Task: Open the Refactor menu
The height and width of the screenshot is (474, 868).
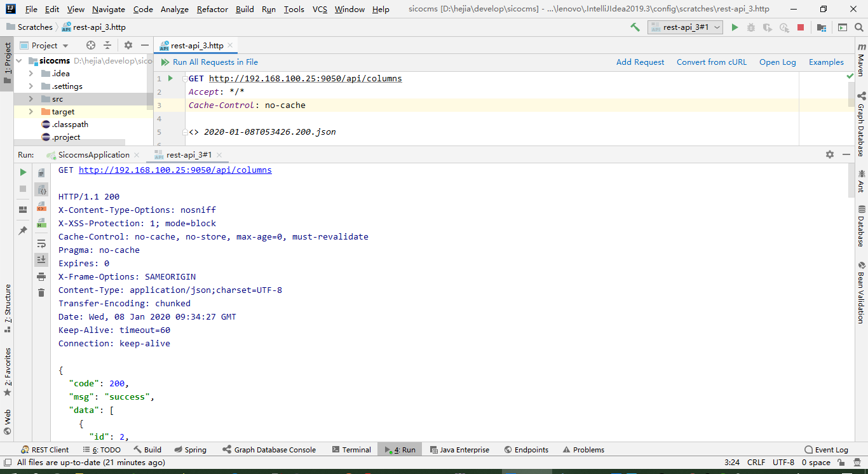Action: 212,9
